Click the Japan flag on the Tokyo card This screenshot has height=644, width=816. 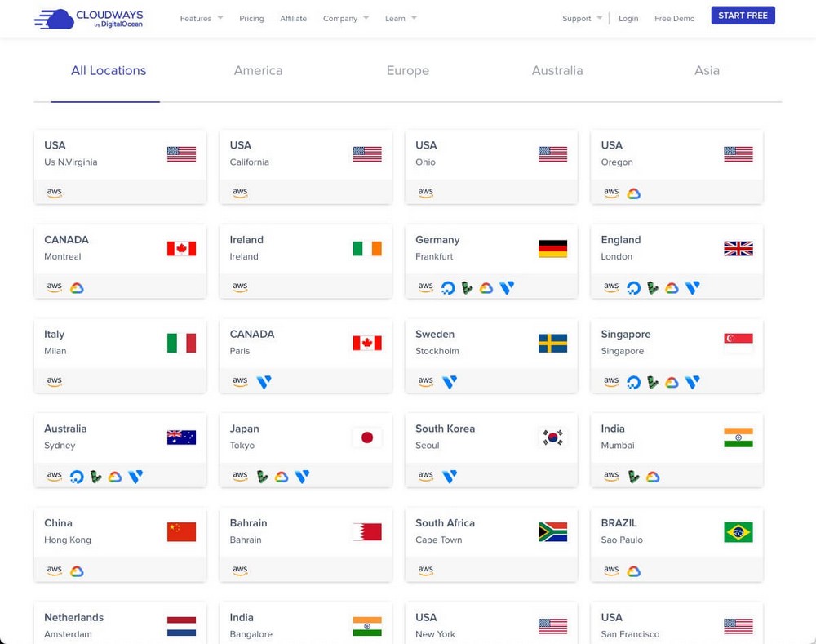(367, 437)
